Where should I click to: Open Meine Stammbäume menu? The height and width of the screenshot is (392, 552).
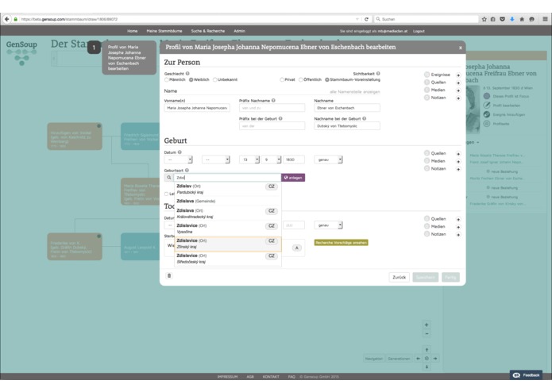coord(164,31)
